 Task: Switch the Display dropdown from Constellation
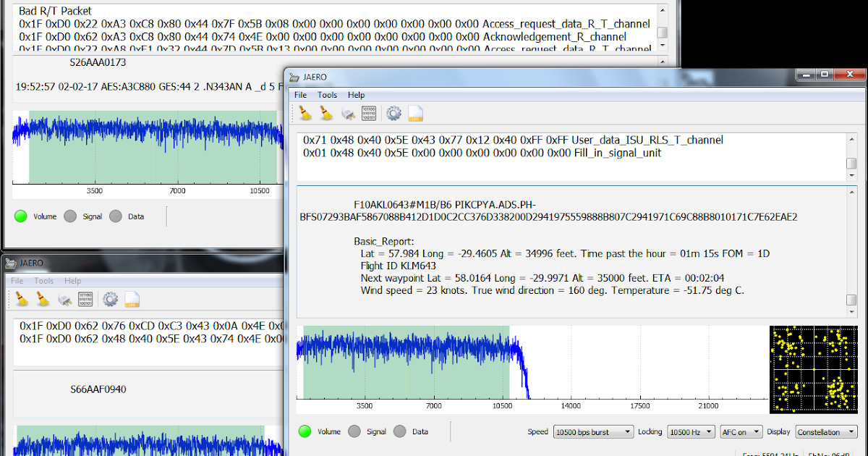pyautogui.click(x=826, y=431)
